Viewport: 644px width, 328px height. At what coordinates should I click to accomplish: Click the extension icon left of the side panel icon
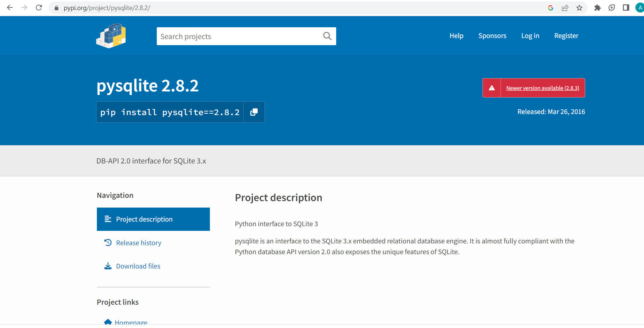point(612,8)
